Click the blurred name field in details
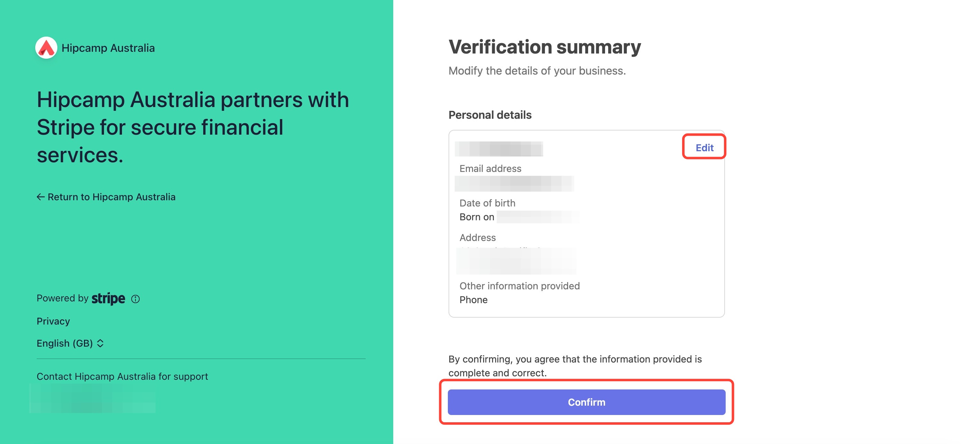980x444 pixels. tap(499, 149)
